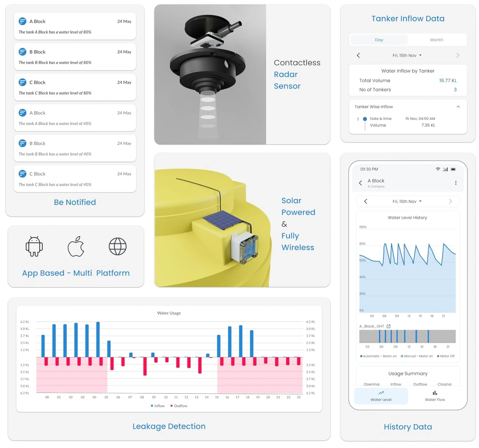The width and height of the screenshot is (479, 448).
Task: Toggle Outflow series in Water Usage legend
Action: click(179, 406)
